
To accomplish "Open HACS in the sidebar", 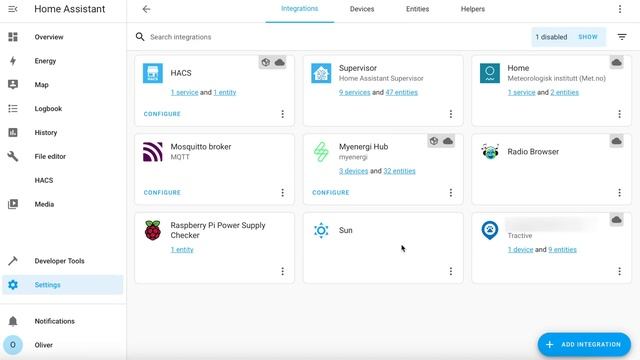I will 44,180.
